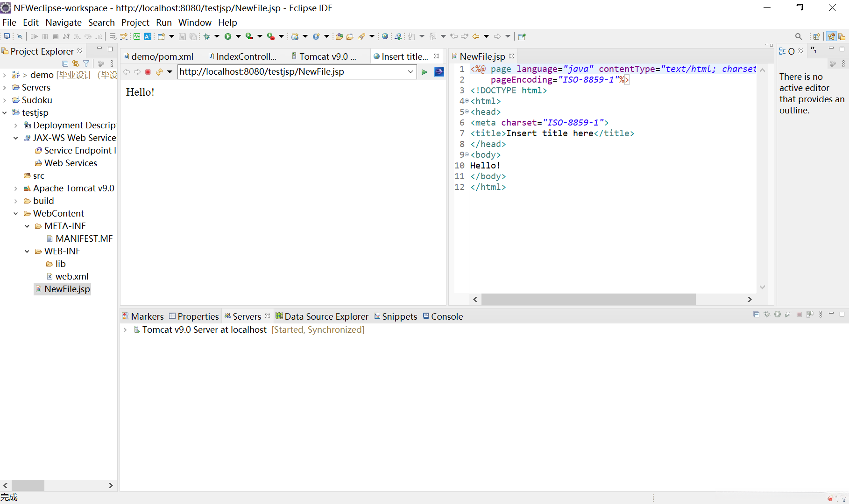
Task: Toggle the Java EE perspective button
Action: [x=831, y=36]
